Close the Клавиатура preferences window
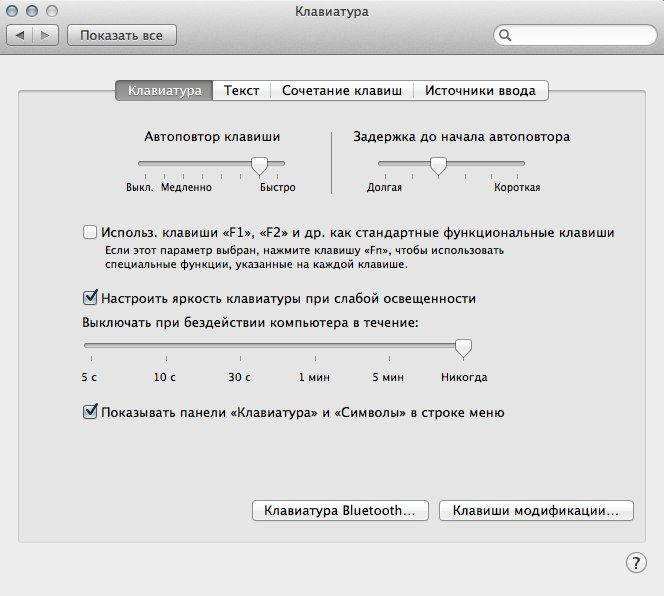The height and width of the screenshot is (596, 664). click(14, 12)
